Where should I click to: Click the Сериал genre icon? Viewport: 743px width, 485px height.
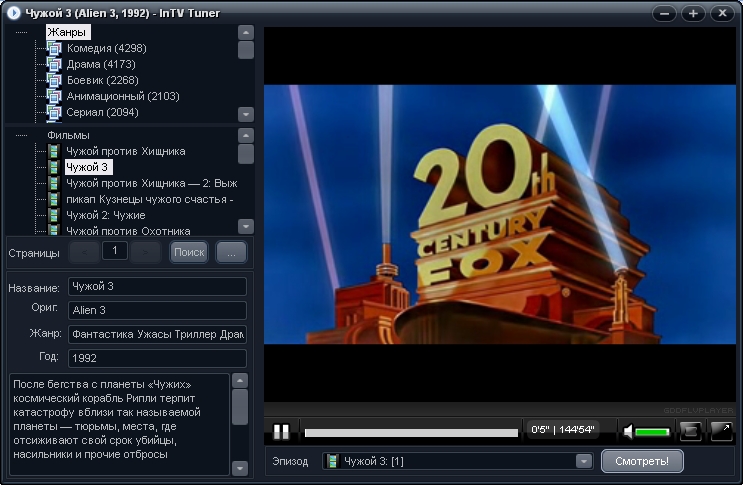pyautogui.click(x=54, y=112)
